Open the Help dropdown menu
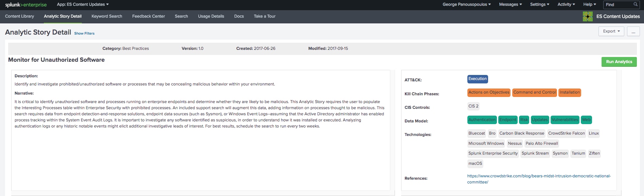The width and height of the screenshot is (644, 196). click(590, 4)
